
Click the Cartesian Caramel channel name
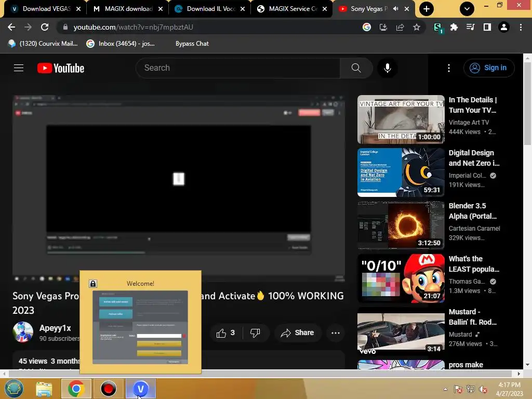coord(474,229)
